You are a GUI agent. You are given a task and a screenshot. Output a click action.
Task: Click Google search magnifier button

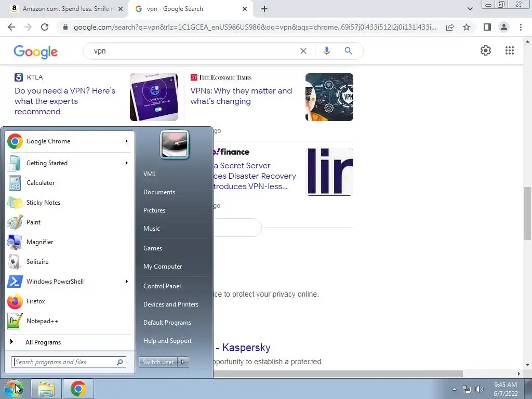click(x=348, y=51)
